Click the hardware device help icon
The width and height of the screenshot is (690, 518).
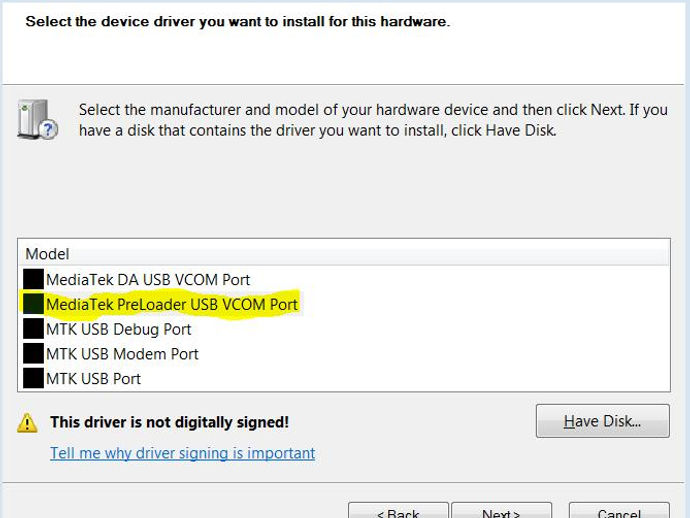tap(37, 119)
